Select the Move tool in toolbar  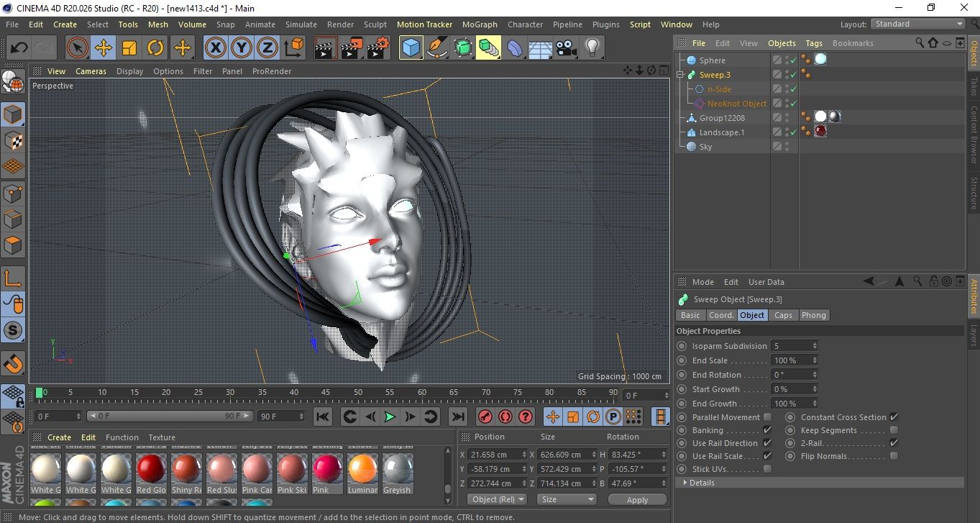click(104, 48)
